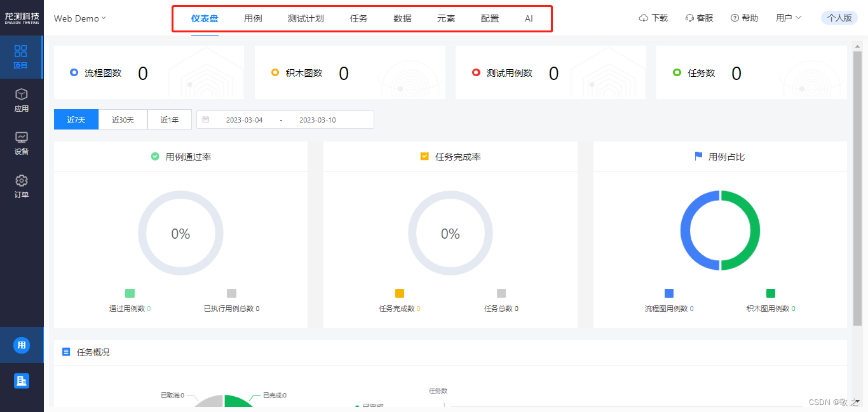Click the 客服 headset icon
The image size is (868, 412).
point(690,18)
